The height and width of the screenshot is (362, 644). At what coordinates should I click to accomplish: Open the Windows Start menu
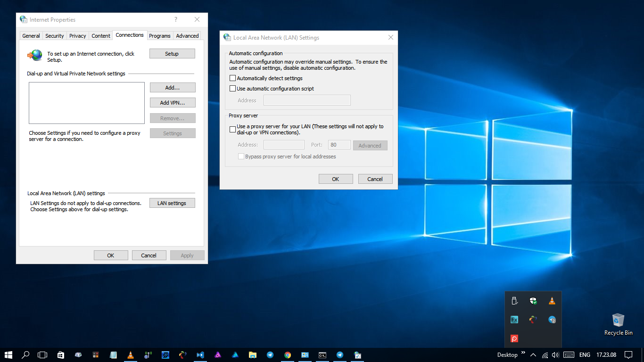pos(8,355)
